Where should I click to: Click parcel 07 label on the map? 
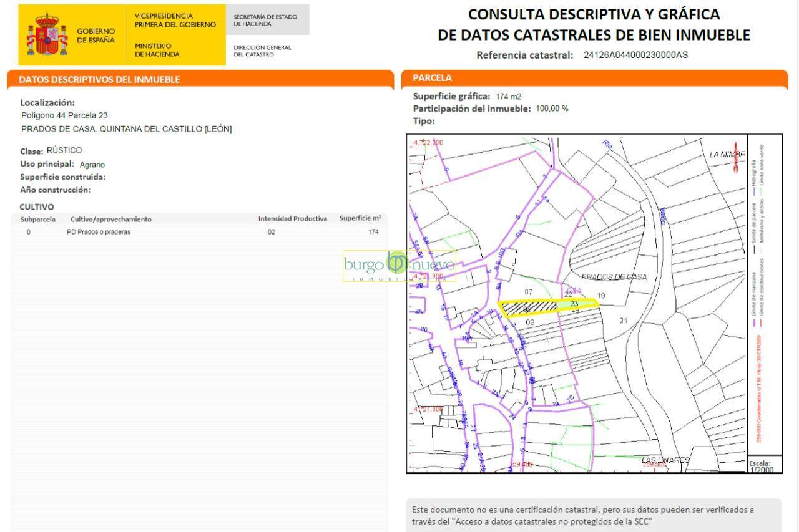[x=529, y=292]
